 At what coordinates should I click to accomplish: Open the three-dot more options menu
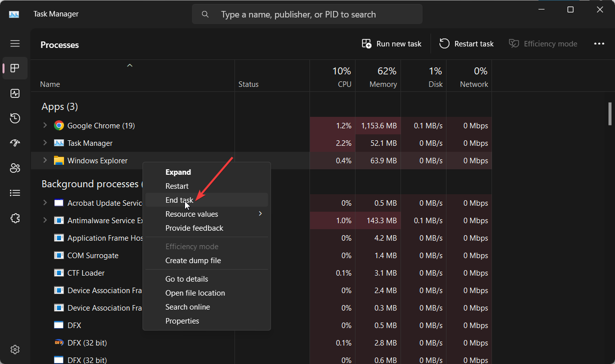(599, 44)
